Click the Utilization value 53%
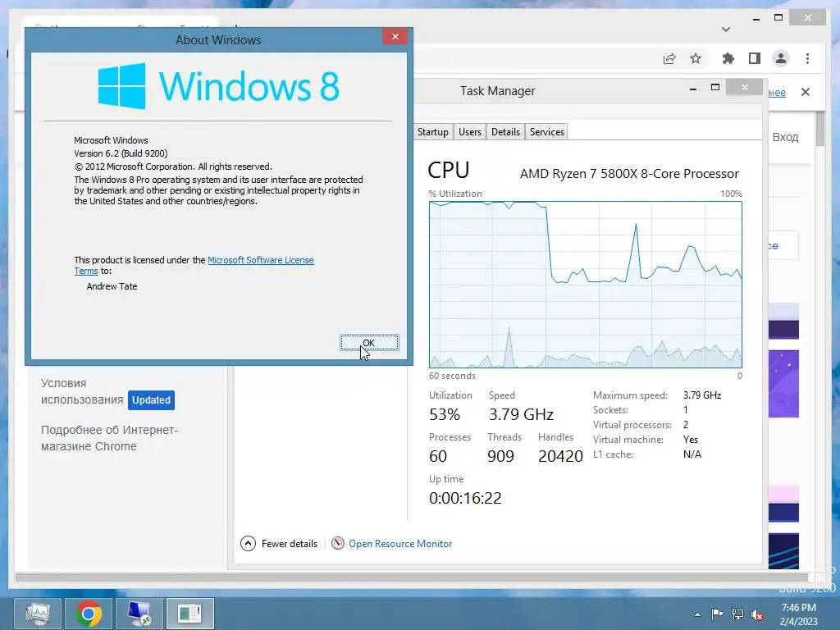The image size is (840, 630). point(445,414)
